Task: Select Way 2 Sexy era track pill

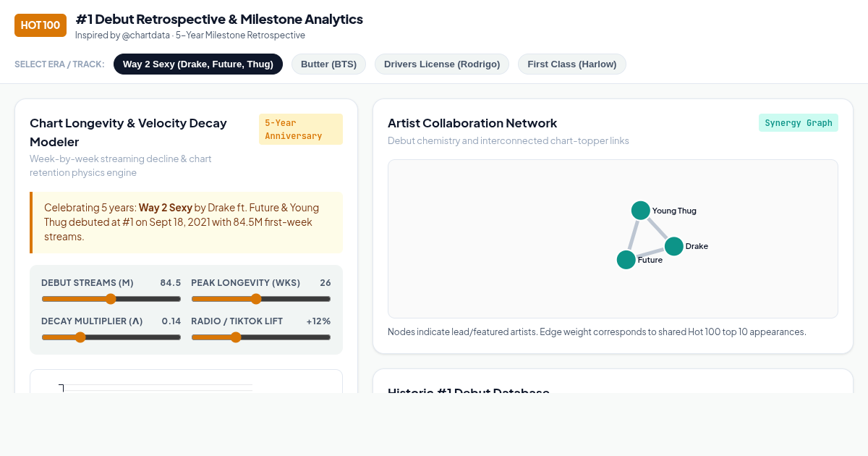Action: tap(198, 64)
